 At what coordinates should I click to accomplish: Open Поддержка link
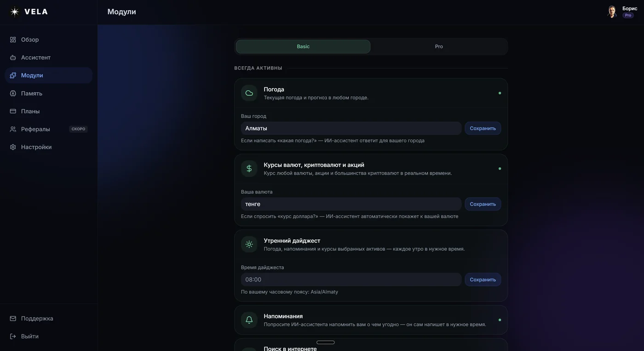pyautogui.click(x=49, y=319)
